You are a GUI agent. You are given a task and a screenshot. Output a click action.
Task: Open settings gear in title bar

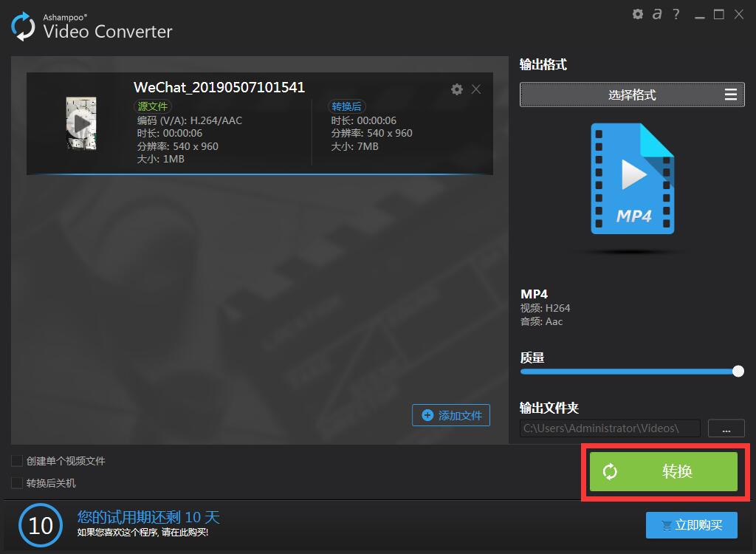(x=637, y=14)
